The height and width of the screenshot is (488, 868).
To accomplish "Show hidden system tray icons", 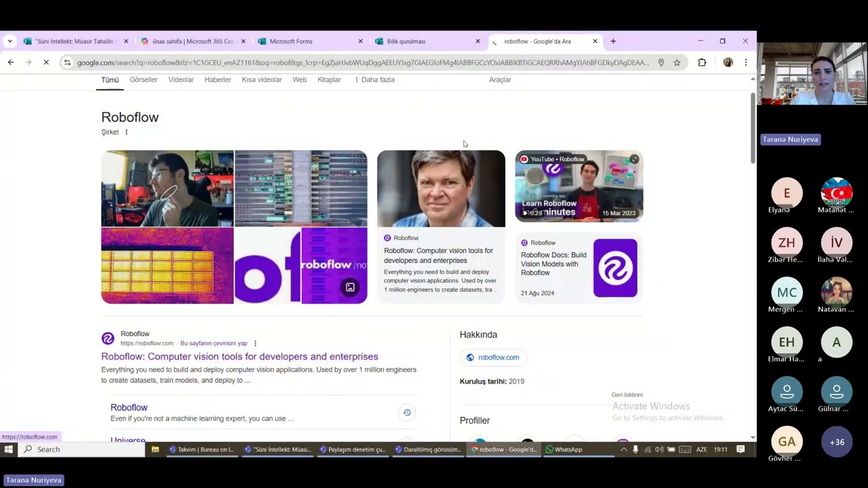I will pos(623,449).
